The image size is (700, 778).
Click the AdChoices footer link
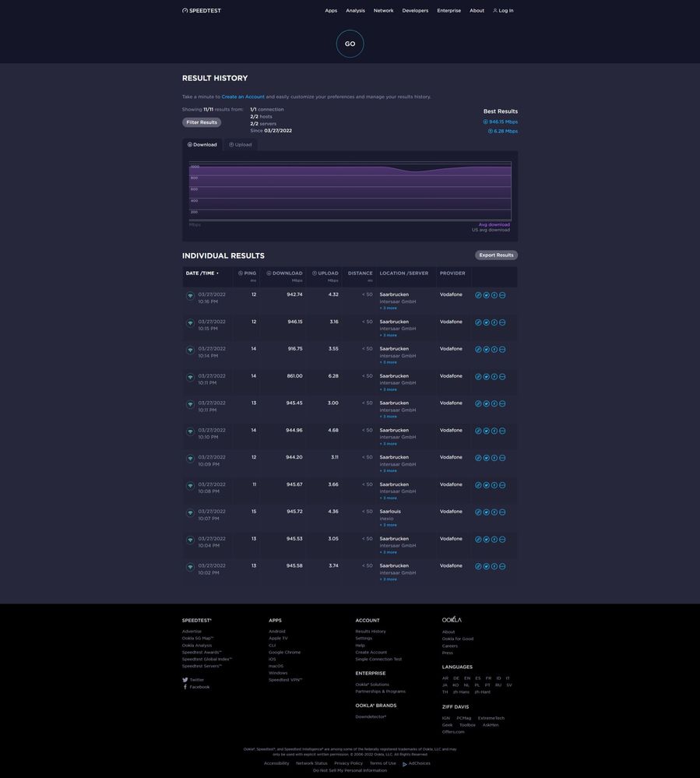coord(417,764)
